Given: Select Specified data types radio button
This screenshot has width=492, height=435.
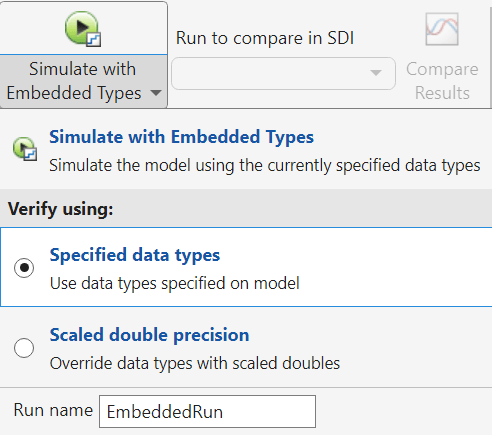Looking at the screenshot, I should click(24, 268).
